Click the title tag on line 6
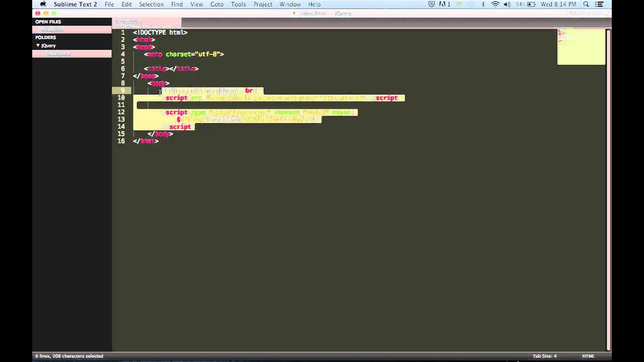 [171, 68]
